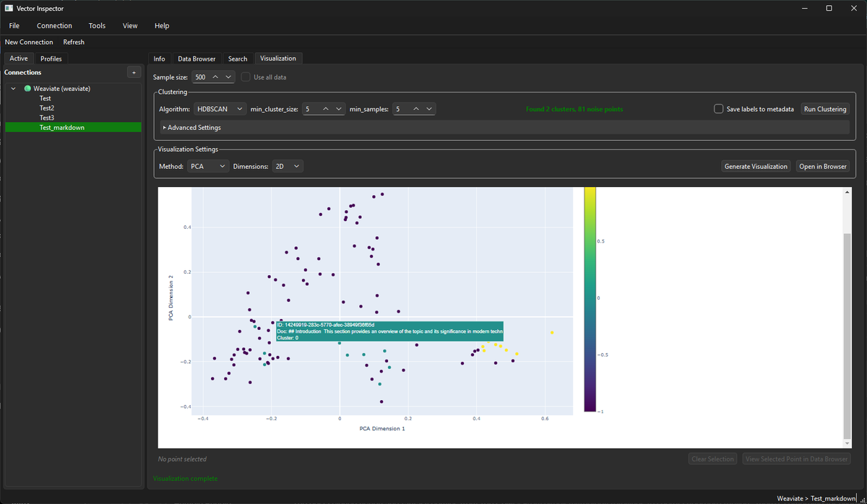Viewport: 867px width, 504px height.
Task: Raise min_samples with the up arrow
Action: [x=416, y=109]
